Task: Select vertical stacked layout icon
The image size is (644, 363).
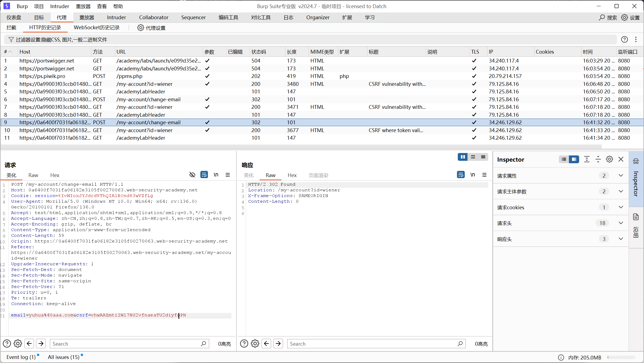Action: pyautogui.click(x=473, y=157)
